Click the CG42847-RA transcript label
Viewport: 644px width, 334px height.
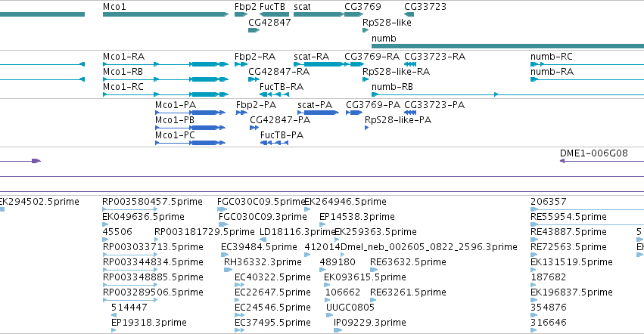[x=279, y=71]
